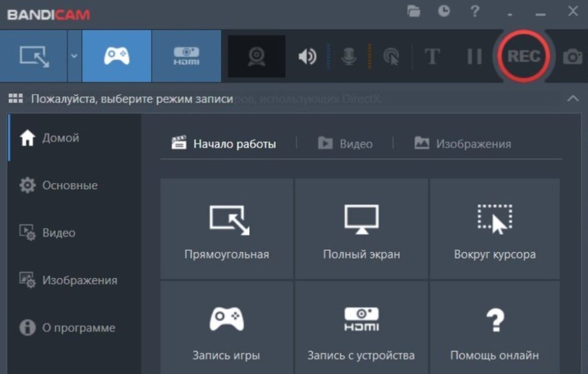Choose the Запись игры tile
Screen dimensions: 588x374
(226, 328)
